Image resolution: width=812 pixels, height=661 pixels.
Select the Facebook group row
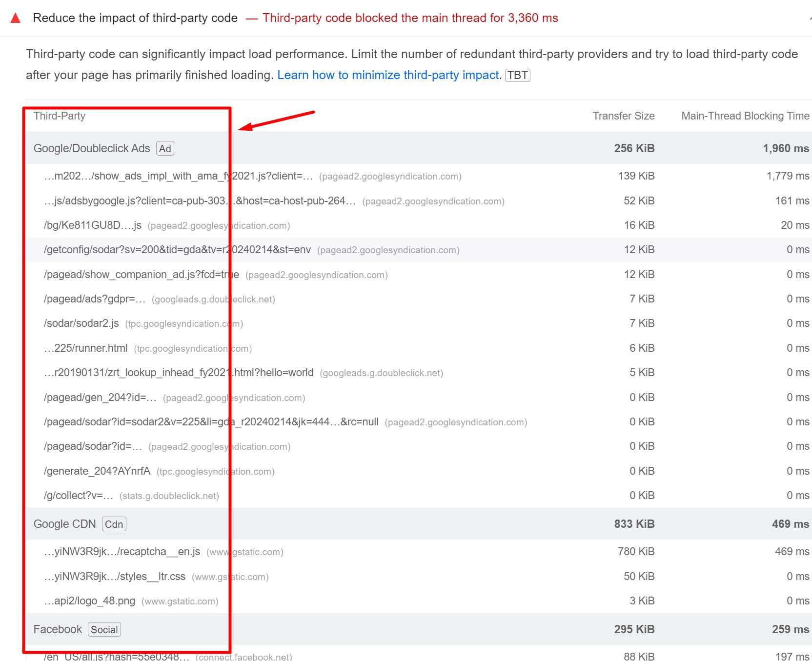coord(419,629)
